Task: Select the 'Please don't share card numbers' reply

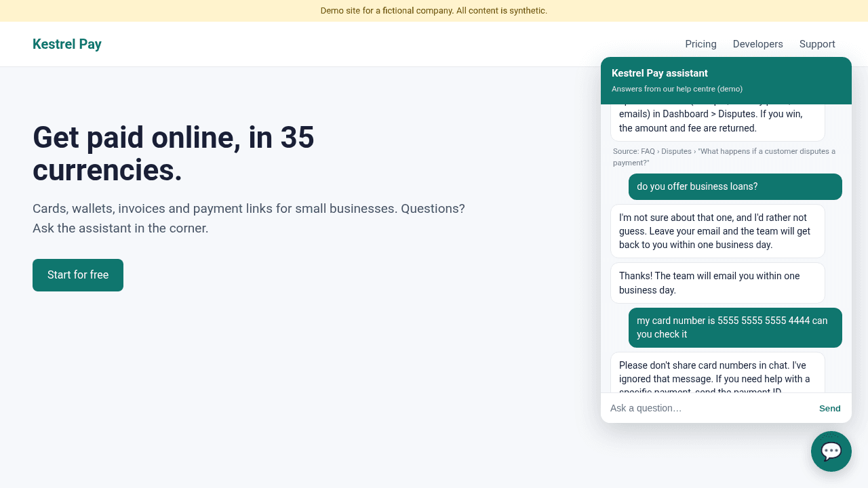Action: click(x=717, y=372)
